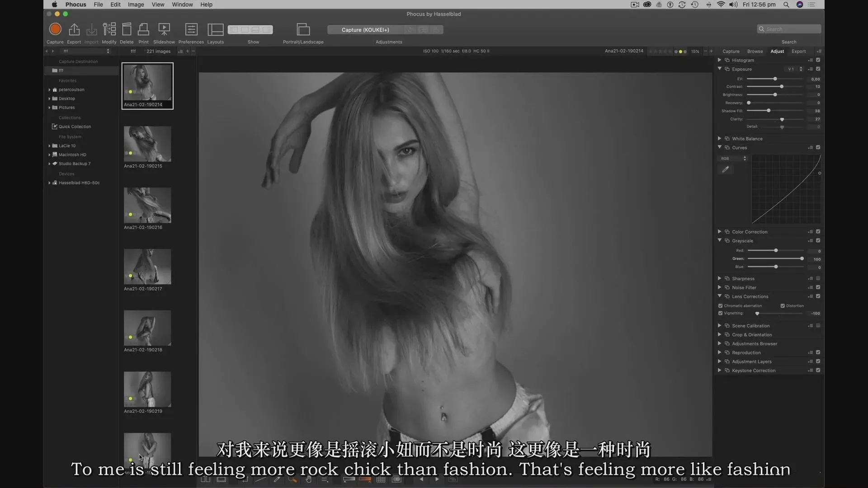Adjust the Green grayscale slider handle
The width and height of the screenshot is (868, 488).
pyautogui.click(x=802, y=259)
